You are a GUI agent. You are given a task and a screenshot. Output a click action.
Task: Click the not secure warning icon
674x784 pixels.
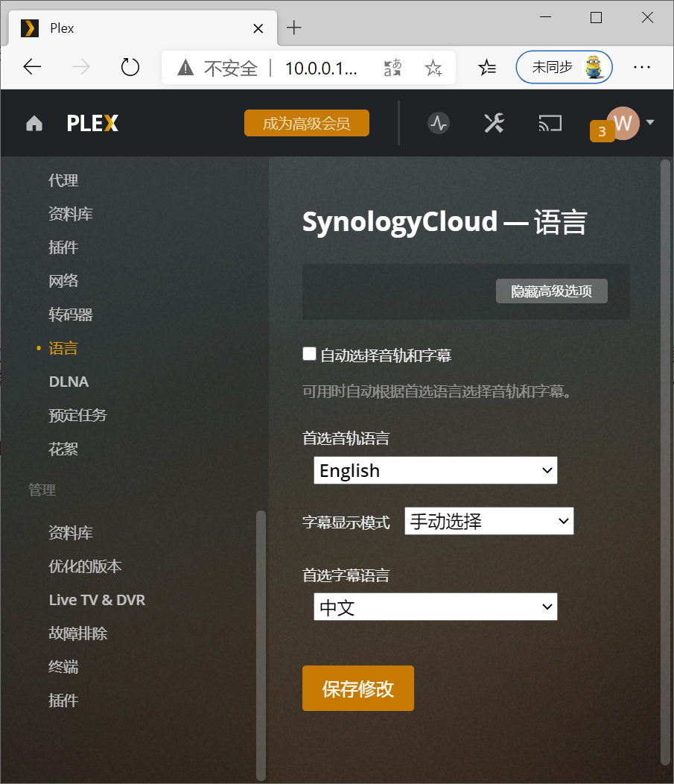pyautogui.click(x=185, y=67)
